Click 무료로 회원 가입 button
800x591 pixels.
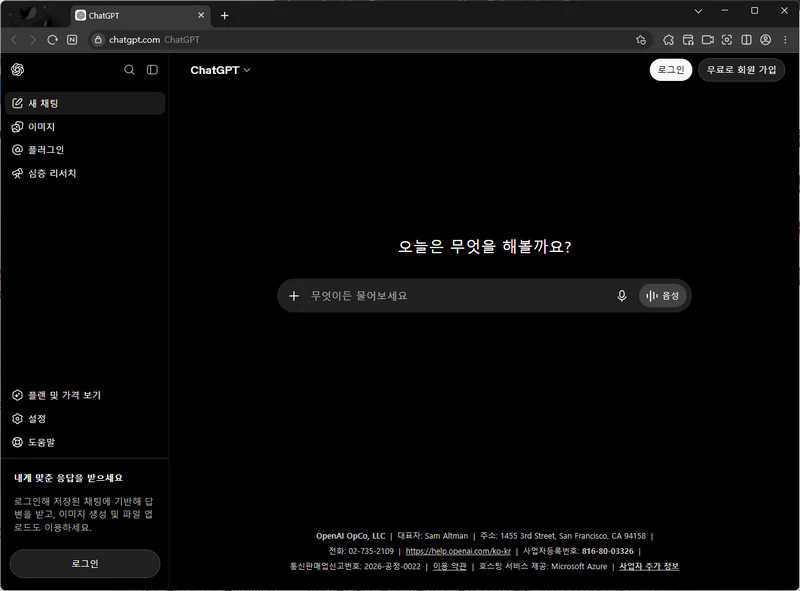[x=741, y=70]
